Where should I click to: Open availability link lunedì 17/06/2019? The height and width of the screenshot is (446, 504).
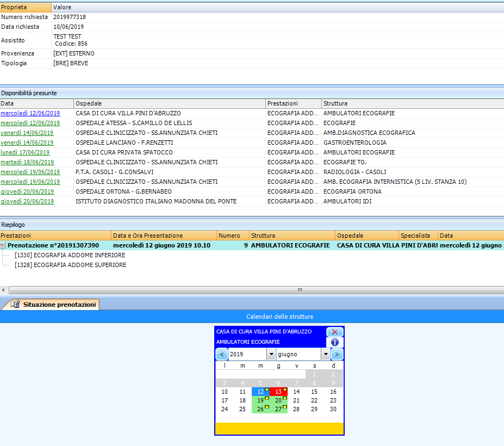[x=25, y=152]
